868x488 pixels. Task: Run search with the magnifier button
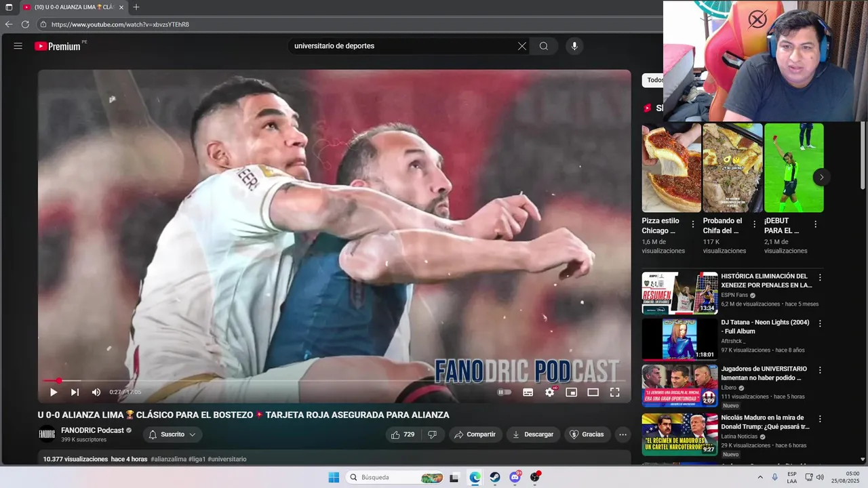544,46
